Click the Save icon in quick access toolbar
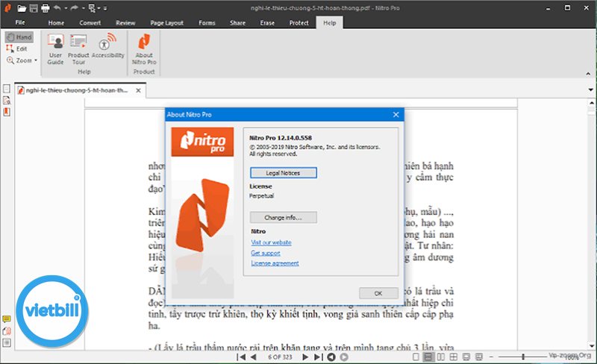Screen dimensions: 597x364 [34, 8]
